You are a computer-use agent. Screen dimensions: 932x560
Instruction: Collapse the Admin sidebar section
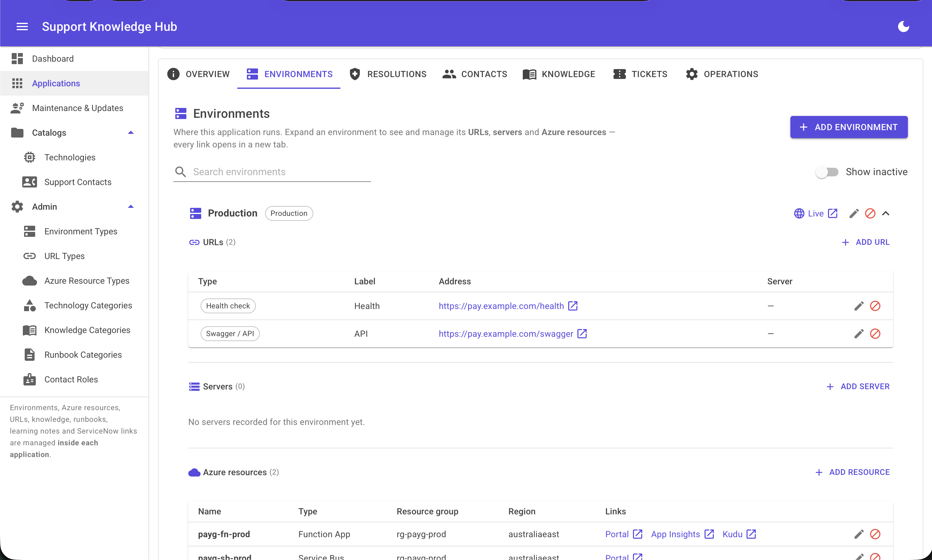[x=131, y=207]
